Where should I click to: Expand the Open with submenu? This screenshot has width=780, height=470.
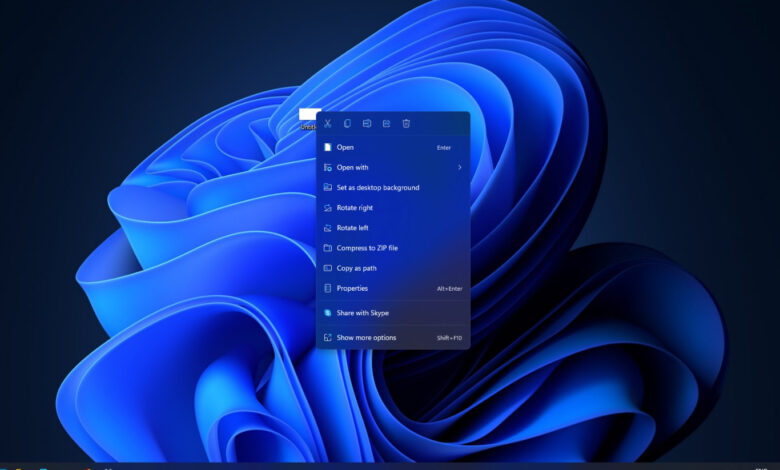(x=393, y=168)
